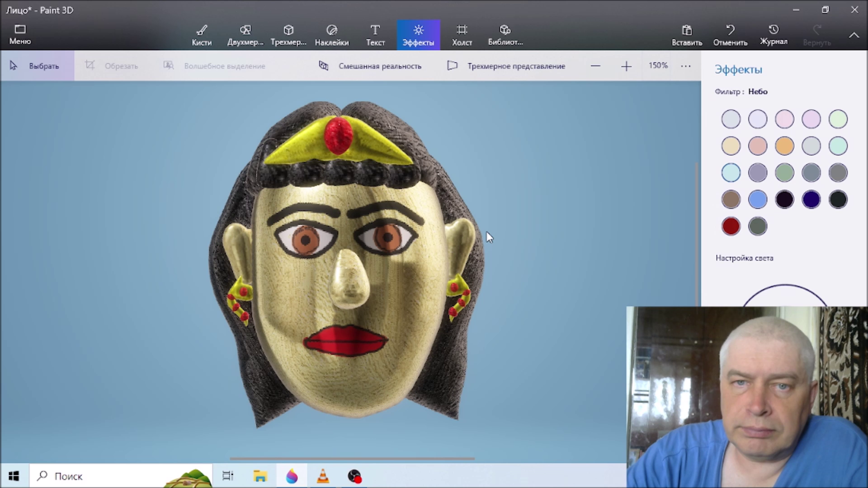Select the 2D shapes (Двухмер...) tool

coord(245,35)
